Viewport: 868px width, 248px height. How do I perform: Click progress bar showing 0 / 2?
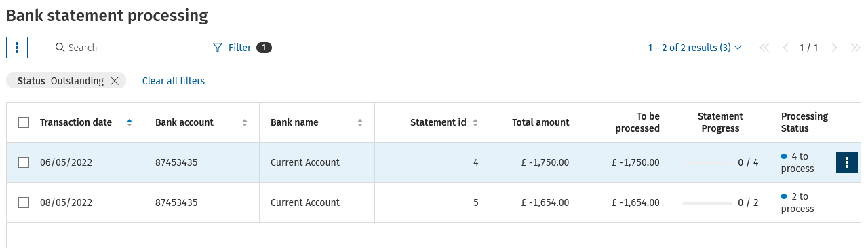[x=707, y=203]
